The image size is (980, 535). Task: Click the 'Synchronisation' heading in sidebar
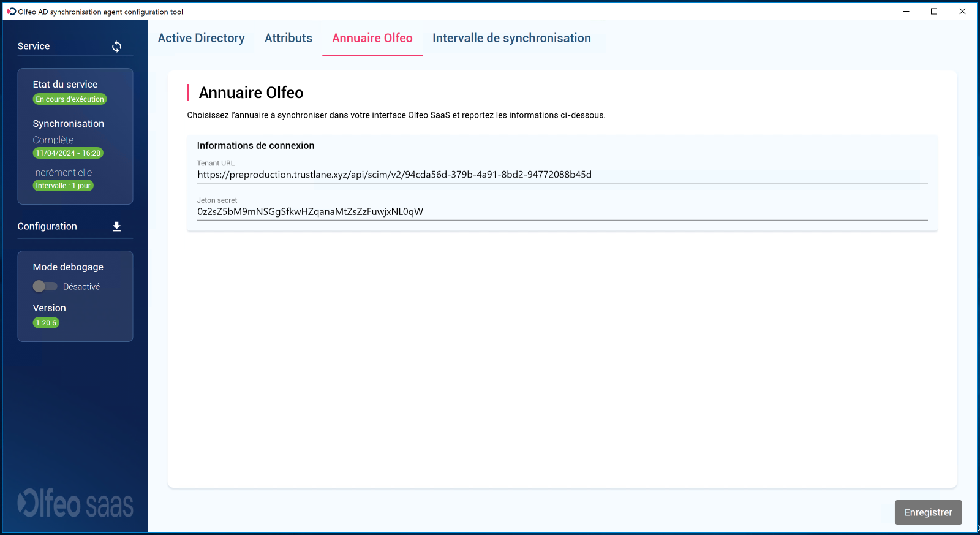point(69,124)
